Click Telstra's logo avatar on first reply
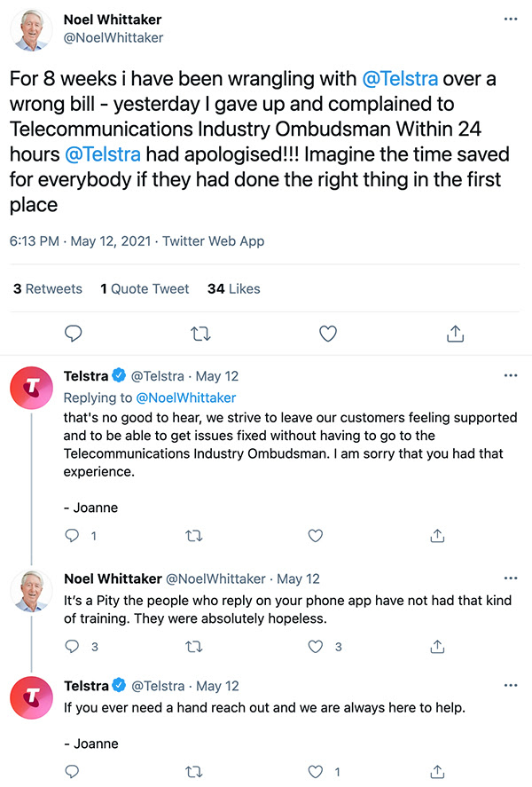532x787 pixels. pos(33,388)
